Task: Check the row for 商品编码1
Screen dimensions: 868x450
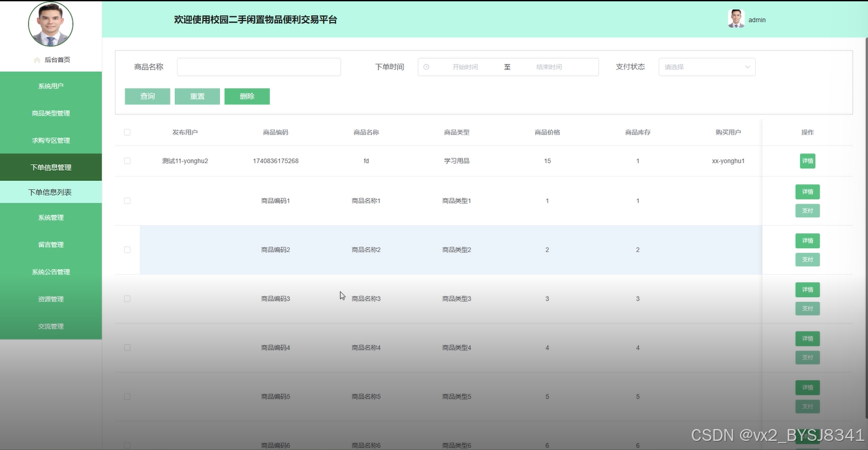Action: (x=127, y=201)
